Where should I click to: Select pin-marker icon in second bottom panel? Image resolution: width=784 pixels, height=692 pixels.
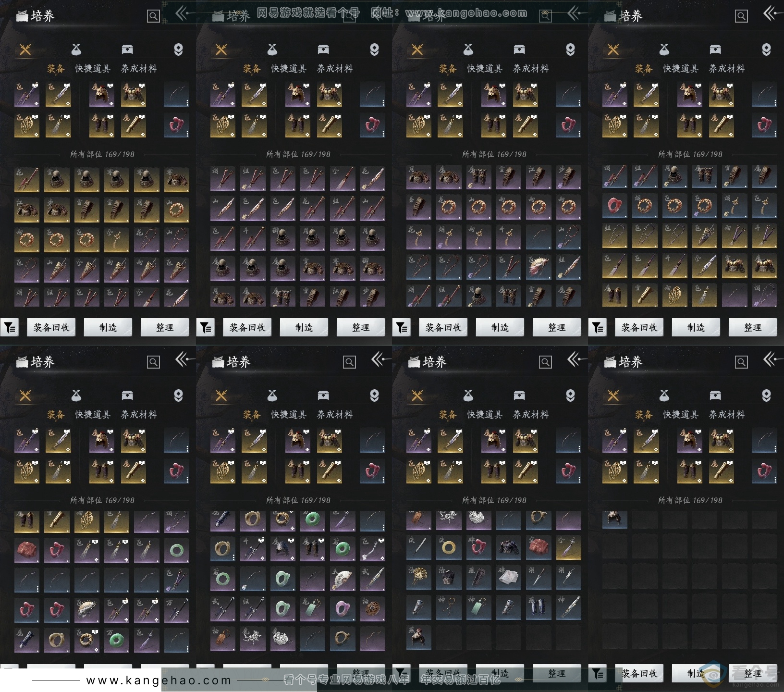[374, 395]
